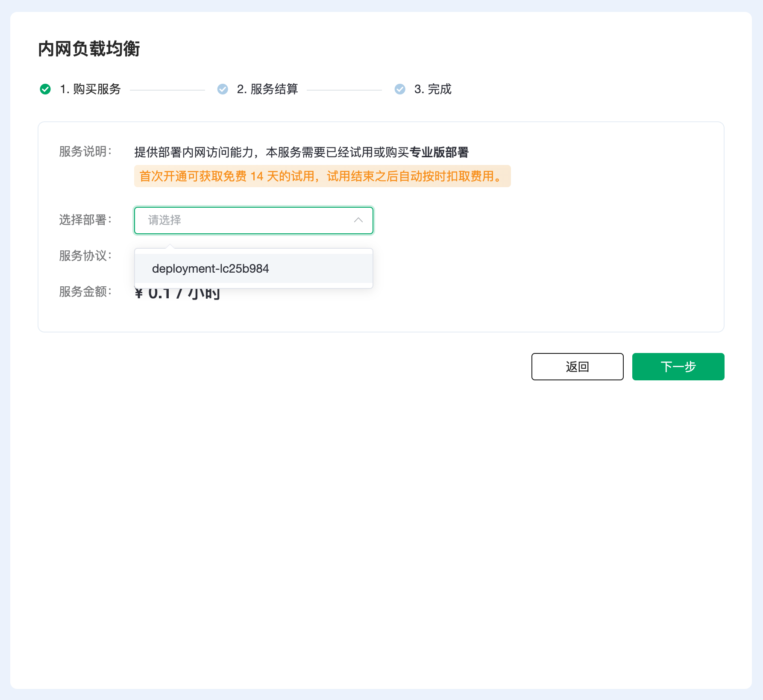This screenshot has height=700, width=763.
Task: Click the 服务说明 field label
Action: 85,152
